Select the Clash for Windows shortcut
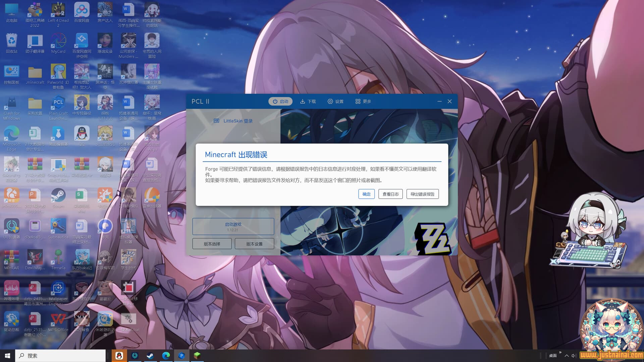644x362 pixels. [x=12, y=108]
